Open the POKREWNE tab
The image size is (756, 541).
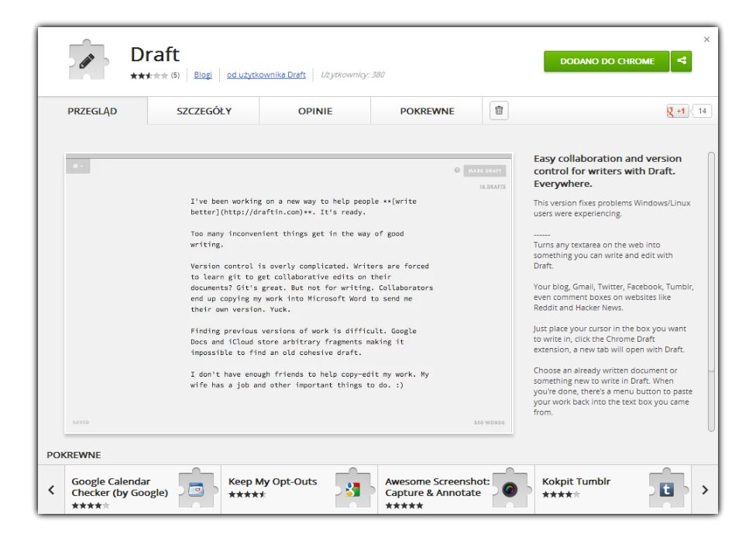(x=427, y=111)
